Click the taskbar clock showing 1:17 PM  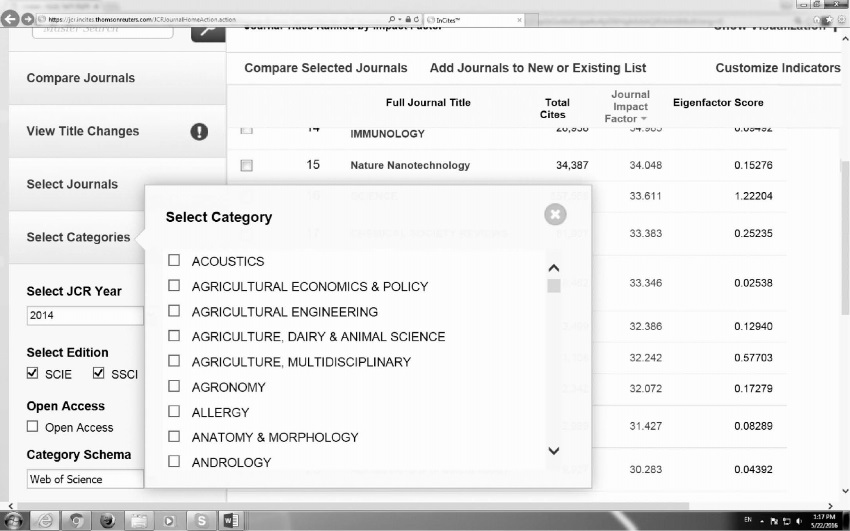(x=825, y=521)
